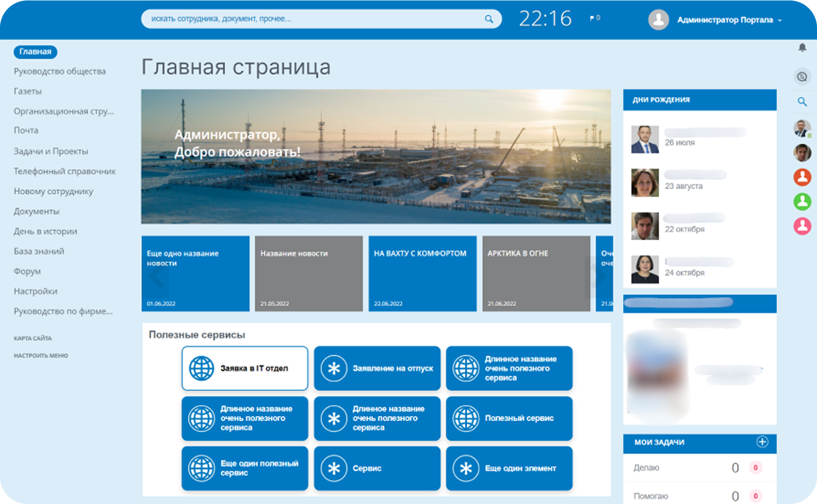Open the Заявка в IT отдел service

pos(244,368)
